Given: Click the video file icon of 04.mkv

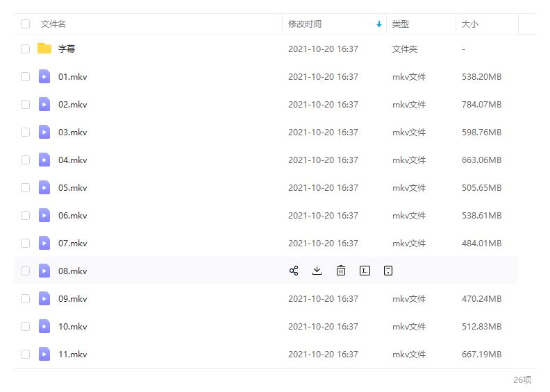Looking at the screenshot, I should (x=44, y=160).
